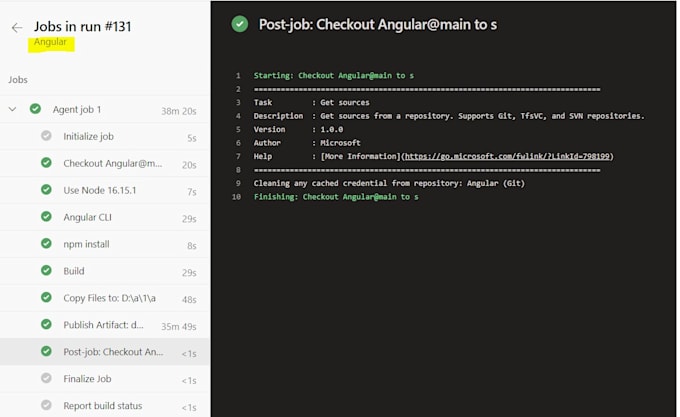The height and width of the screenshot is (417, 680).
Task: Click the Initialize job status icon
Action: click(46, 136)
